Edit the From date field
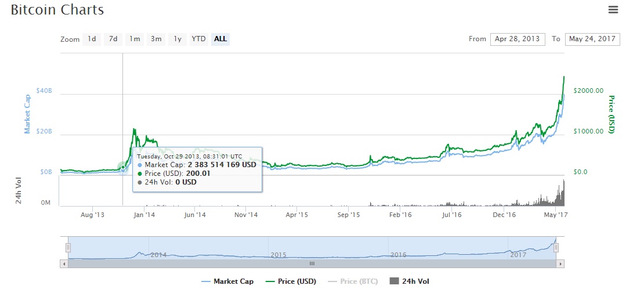 pos(518,39)
